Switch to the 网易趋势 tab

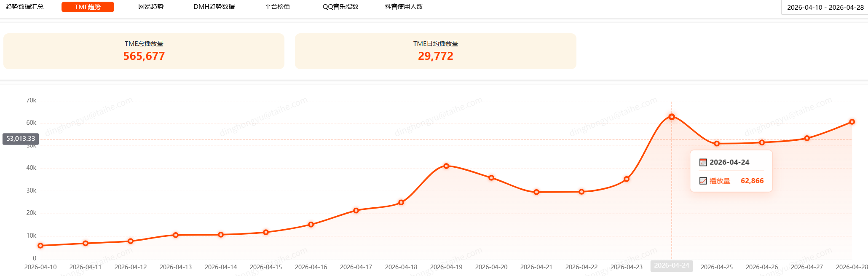(151, 7)
